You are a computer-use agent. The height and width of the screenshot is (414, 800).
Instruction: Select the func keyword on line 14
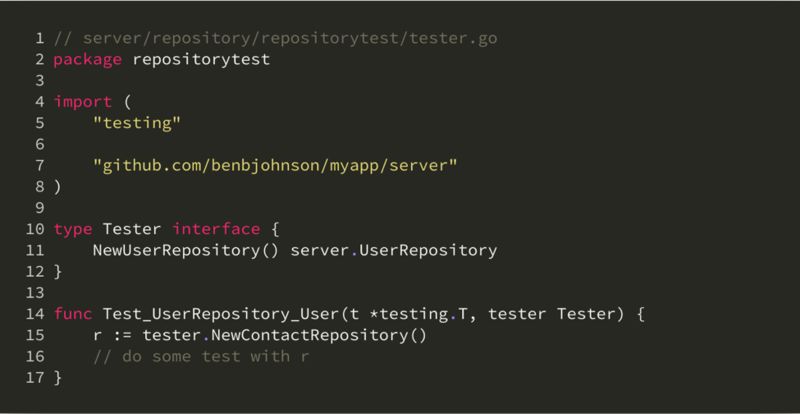(73, 314)
